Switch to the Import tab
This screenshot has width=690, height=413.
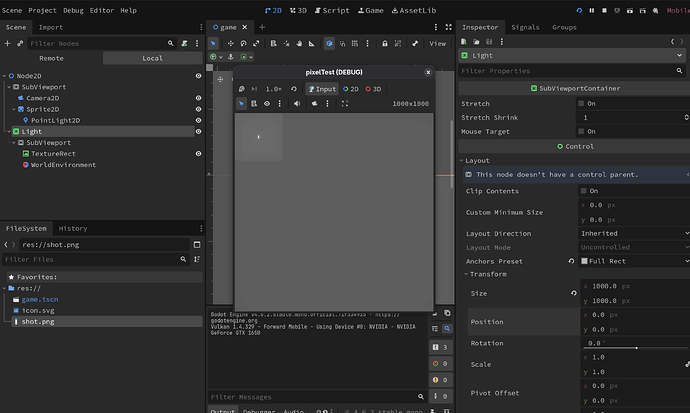(x=51, y=27)
